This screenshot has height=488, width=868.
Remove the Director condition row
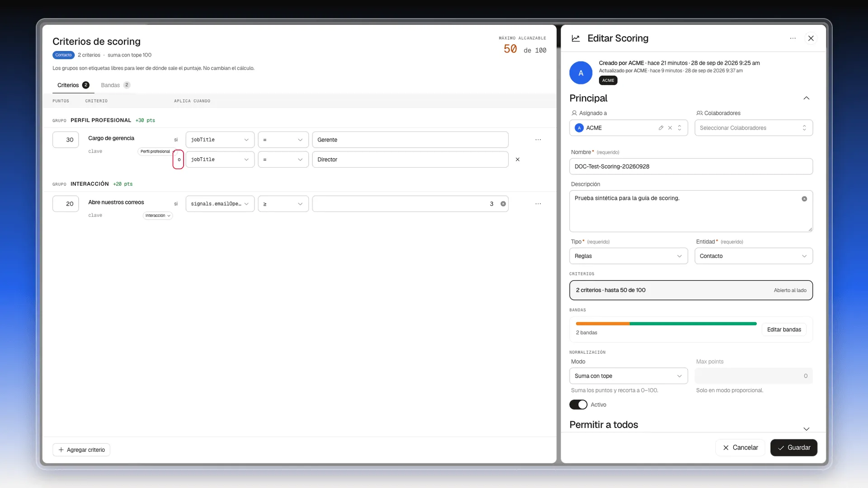click(518, 160)
